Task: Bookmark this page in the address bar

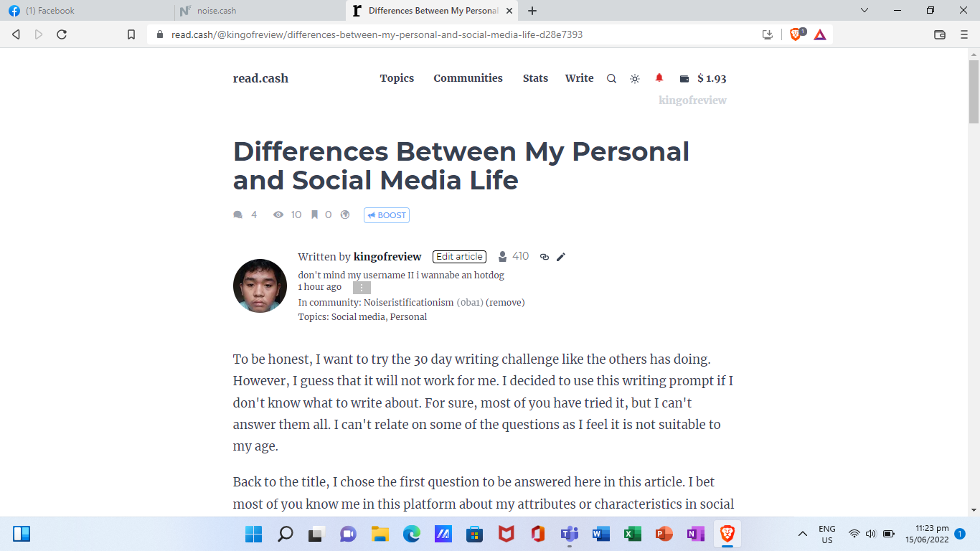Action: (131, 34)
